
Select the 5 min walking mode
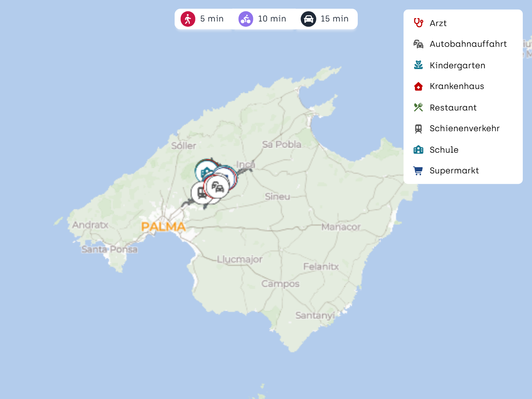pyautogui.click(x=203, y=19)
